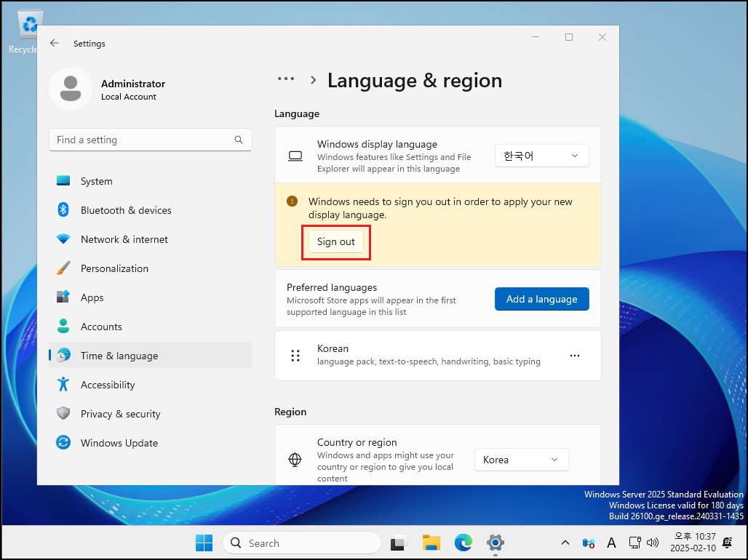Select Time & language in sidebar

pyautogui.click(x=151, y=356)
